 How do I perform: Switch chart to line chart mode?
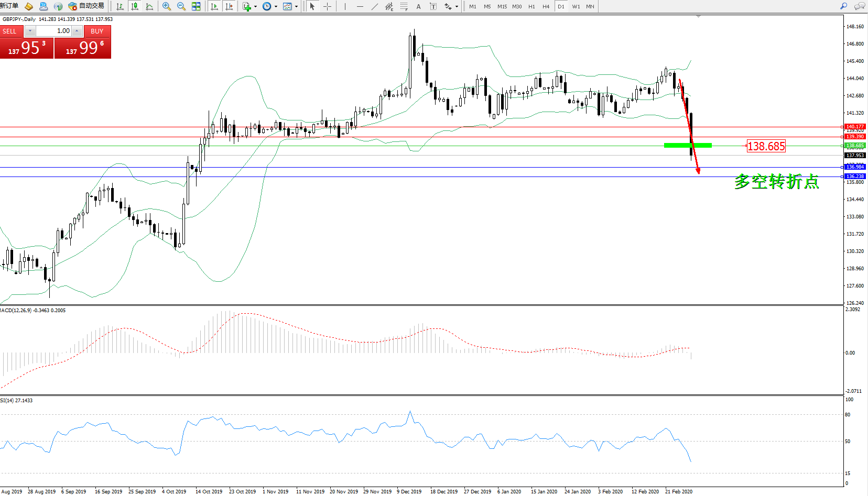(x=149, y=6)
